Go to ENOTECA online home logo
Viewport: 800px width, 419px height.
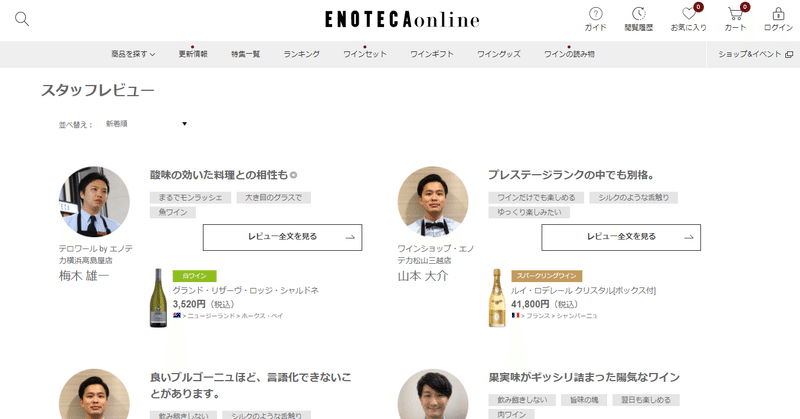[402, 19]
